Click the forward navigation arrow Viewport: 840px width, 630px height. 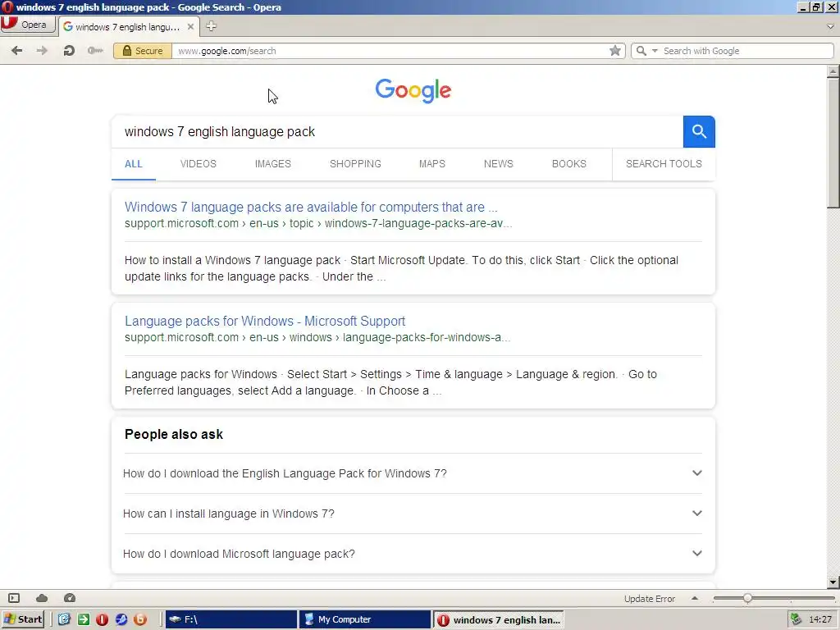coord(42,50)
